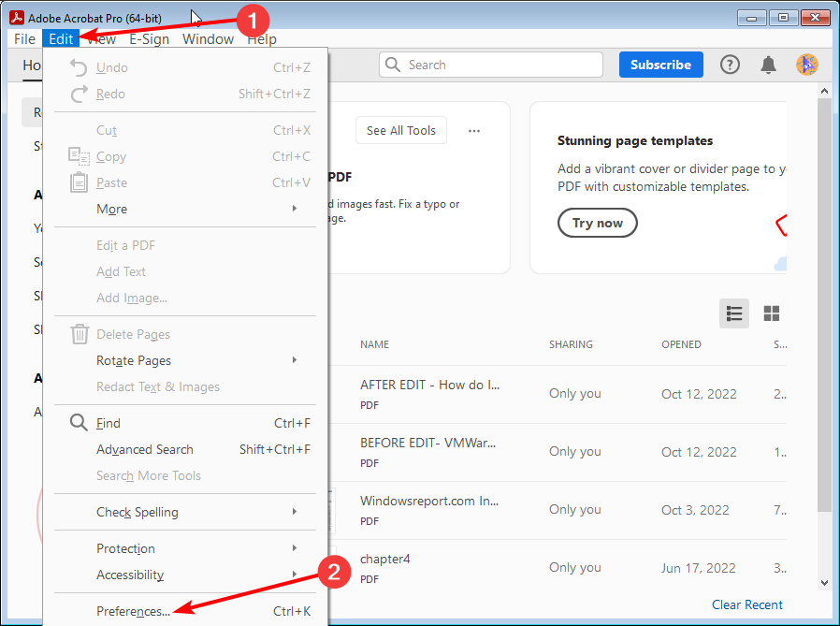Sort files by NAME column header
Image resolution: width=840 pixels, height=626 pixels.
click(374, 344)
